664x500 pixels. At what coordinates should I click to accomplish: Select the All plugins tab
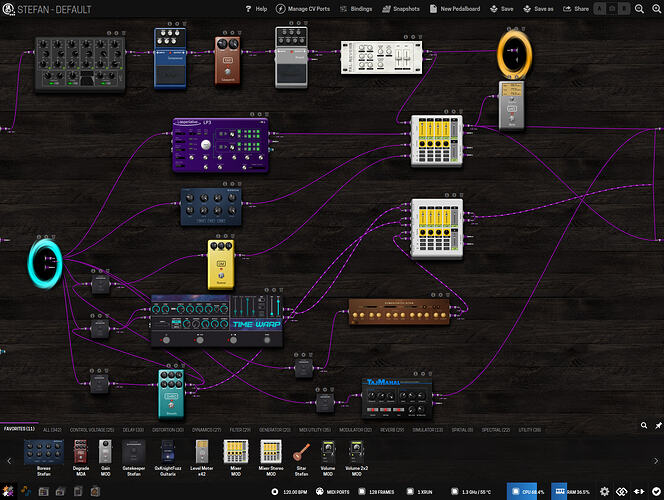52,430
